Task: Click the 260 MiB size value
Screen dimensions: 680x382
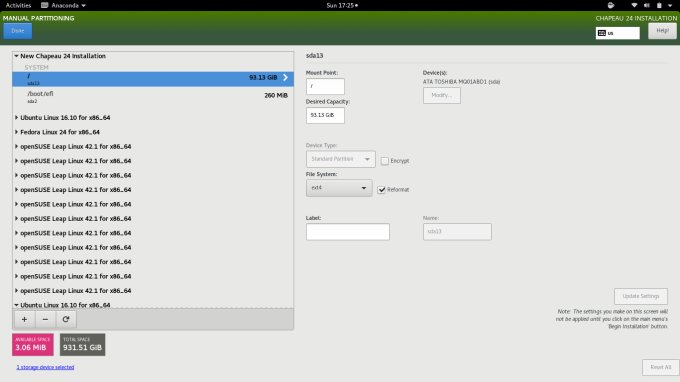Action: [x=276, y=95]
